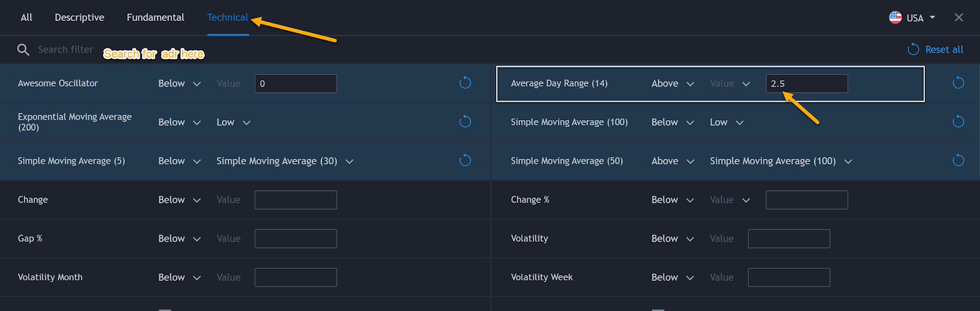Switch to the Fundamental tab
This screenshot has width=980, height=311.
(156, 18)
